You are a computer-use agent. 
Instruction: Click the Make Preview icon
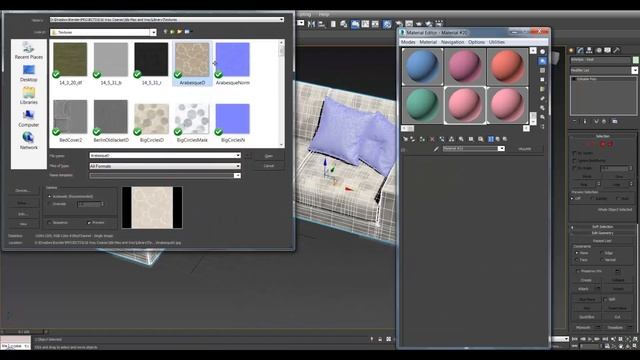[x=542, y=98]
